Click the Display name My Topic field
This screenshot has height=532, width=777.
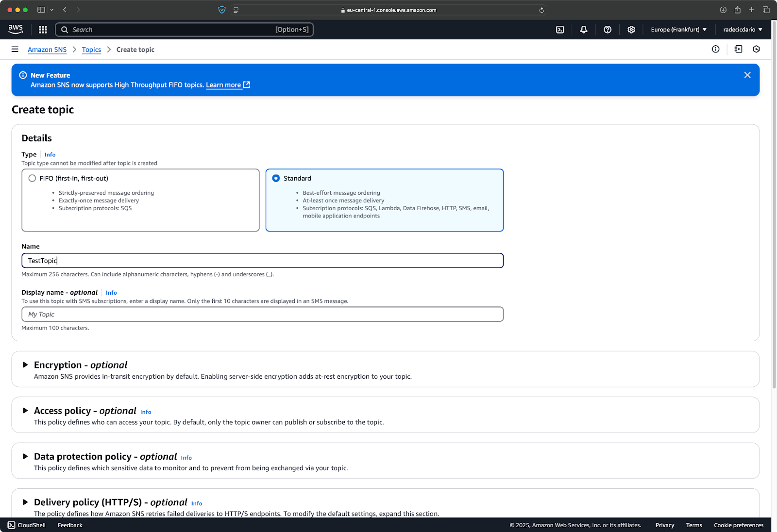tap(262, 314)
